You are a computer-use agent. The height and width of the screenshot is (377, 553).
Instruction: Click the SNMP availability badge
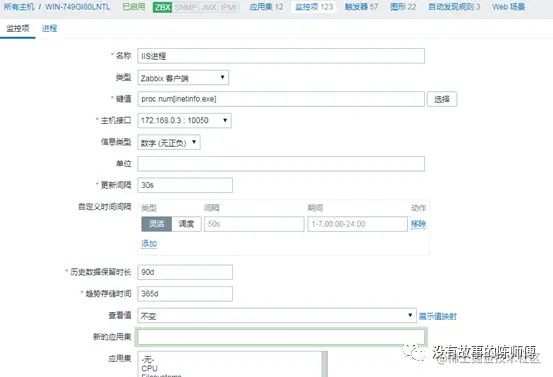(186, 7)
